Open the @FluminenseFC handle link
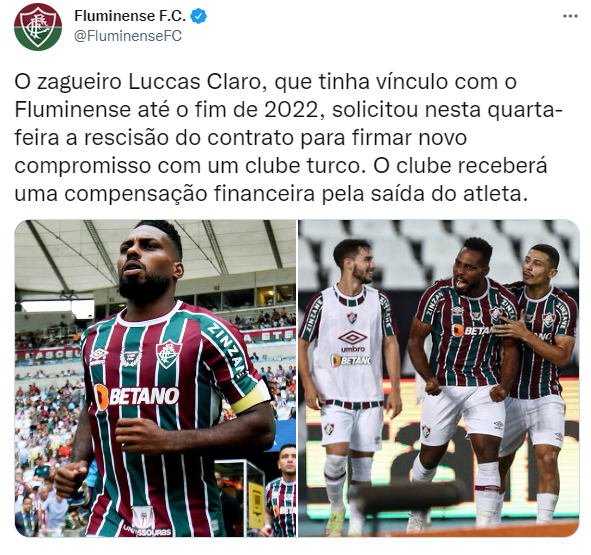This screenshot has height=555, width=591. (128, 36)
